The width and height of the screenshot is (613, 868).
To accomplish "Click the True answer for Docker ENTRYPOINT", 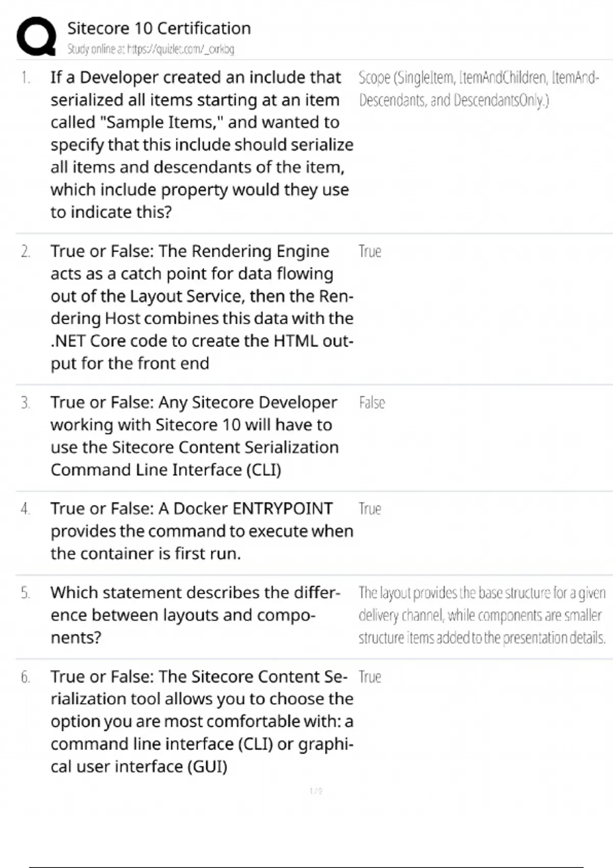I will (x=370, y=509).
